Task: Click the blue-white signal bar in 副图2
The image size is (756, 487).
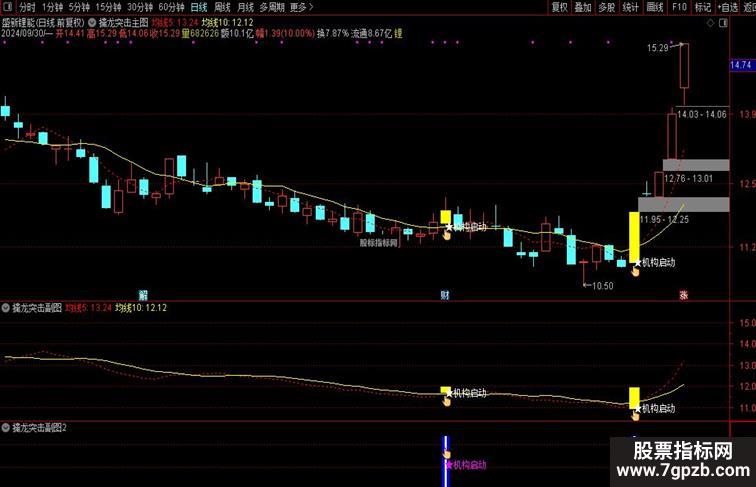Action: point(446,461)
